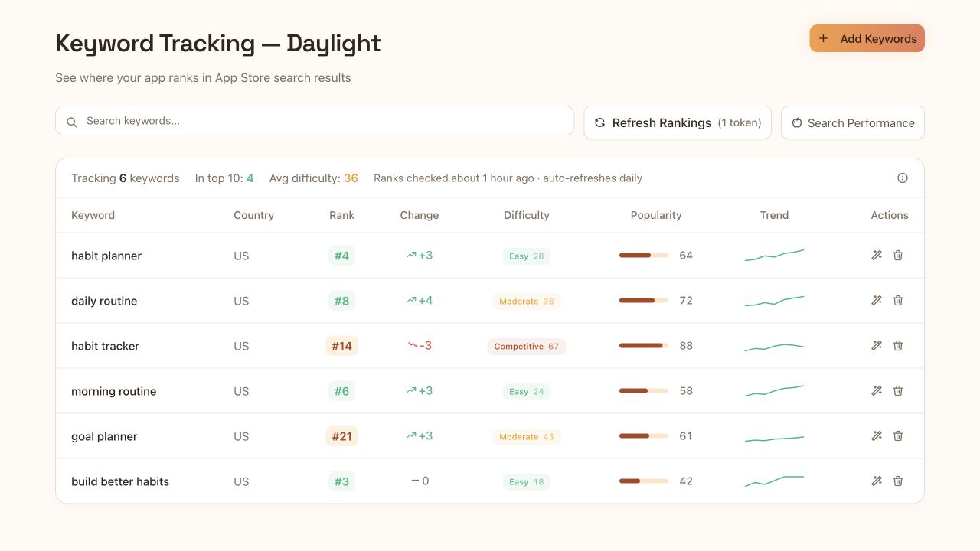The image size is (980, 551).
Task: Click the magic wand icon for goal planner
Action: click(877, 436)
